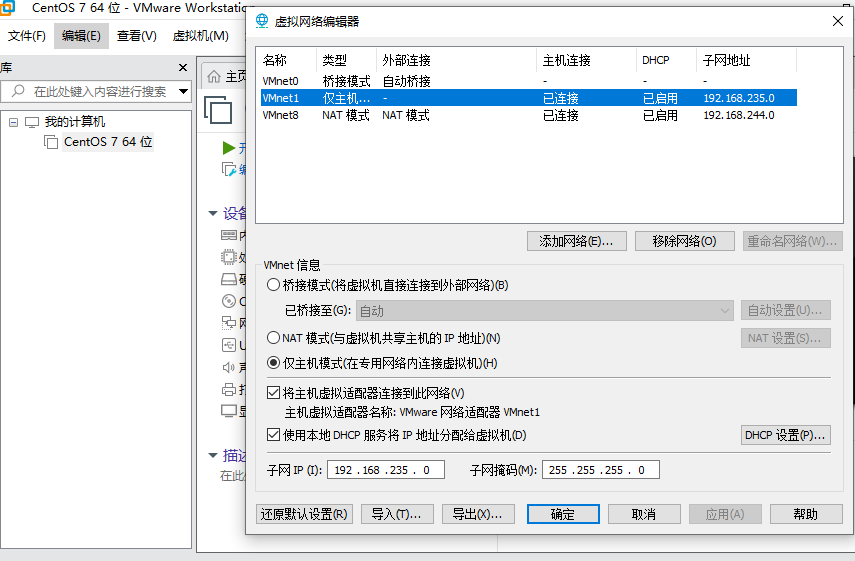The width and height of the screenshot is (855, 561).
Task: Click subnet address 192.168.235.0 cell
Action: tap(739, 98)
